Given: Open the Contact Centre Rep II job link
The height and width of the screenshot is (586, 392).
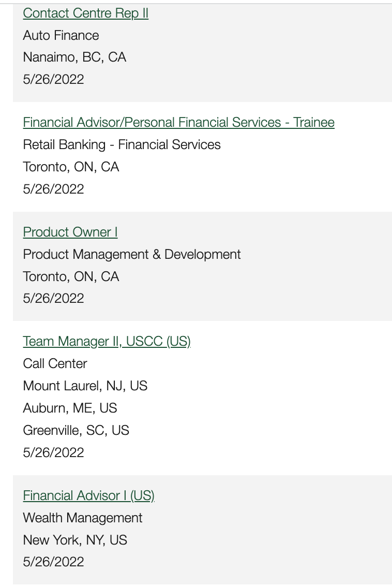Looking at the screenshot, I should [x=85, y=13].
